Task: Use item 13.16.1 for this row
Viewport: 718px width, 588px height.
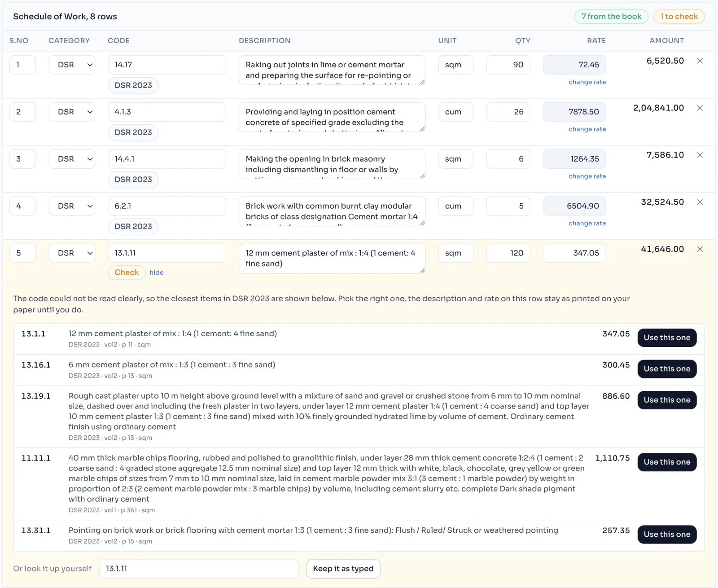Action: tap(667, 369)
